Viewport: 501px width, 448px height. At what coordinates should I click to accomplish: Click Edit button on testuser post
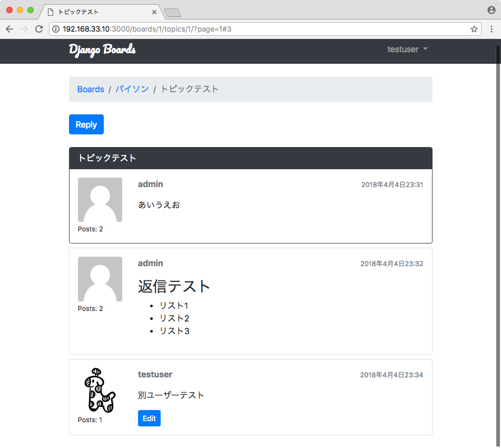149,418
